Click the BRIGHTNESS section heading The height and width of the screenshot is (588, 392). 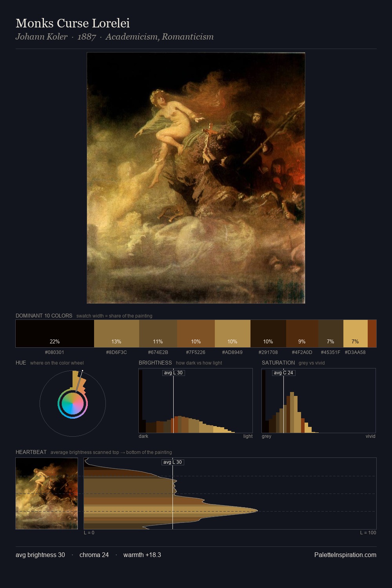tap(155, 363)
